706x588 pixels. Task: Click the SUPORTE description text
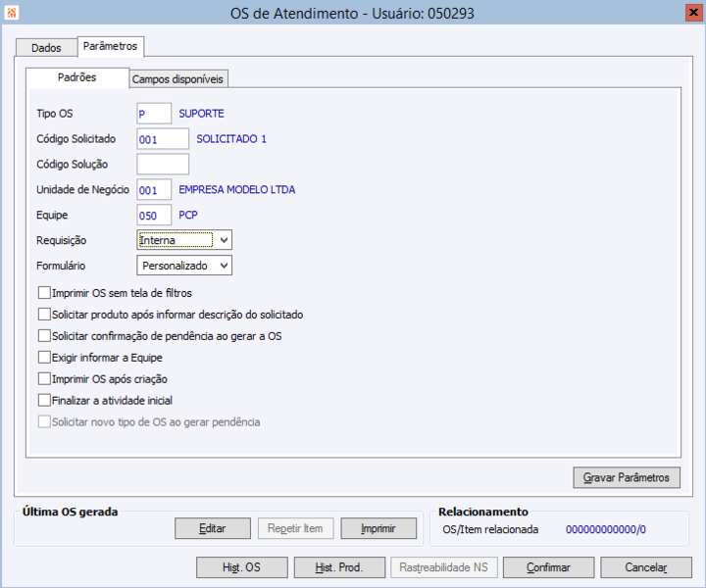pos(201,114)
